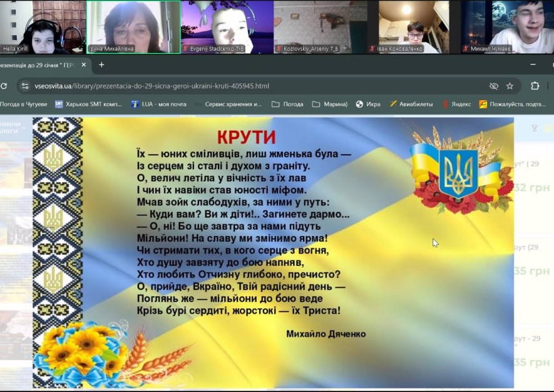Click the 32 грн price on the page
Screen dimensions: 554x392
click(531, 188)
